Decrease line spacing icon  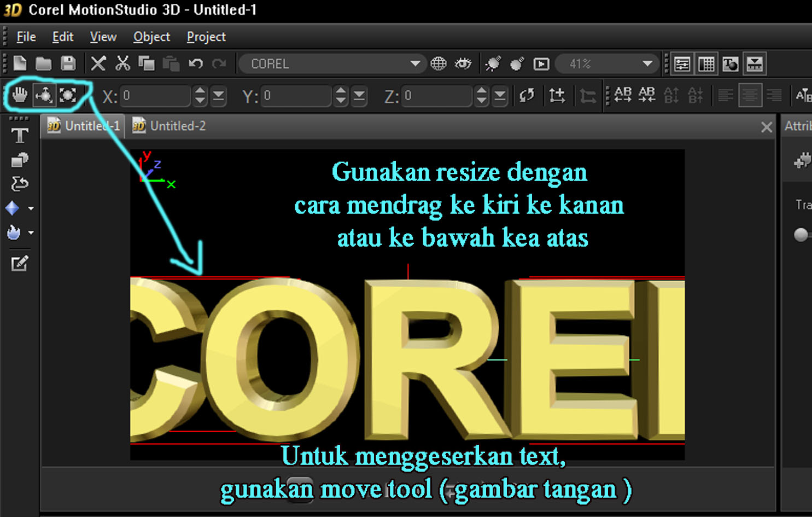point(695,96)
